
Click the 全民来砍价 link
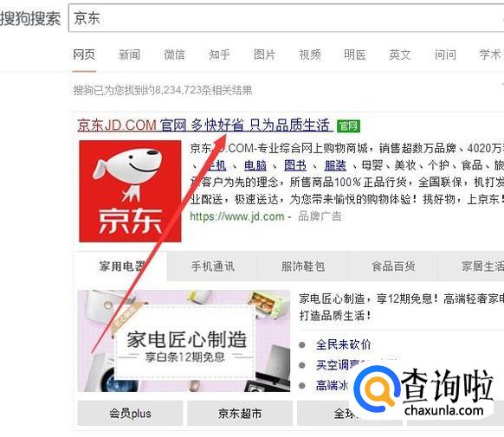point(343,345)
